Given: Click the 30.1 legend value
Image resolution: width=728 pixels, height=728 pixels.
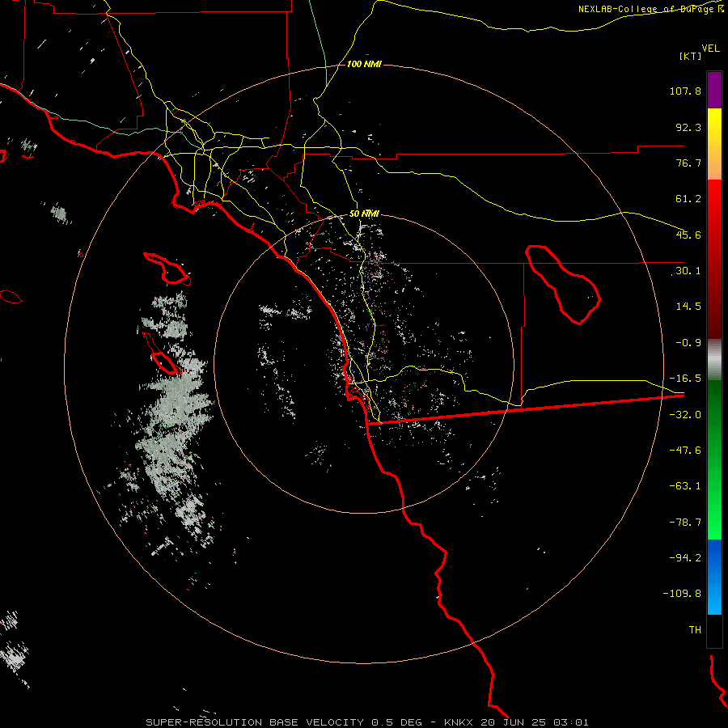Looking at the screenshot, I should click(x=688, y=271).
